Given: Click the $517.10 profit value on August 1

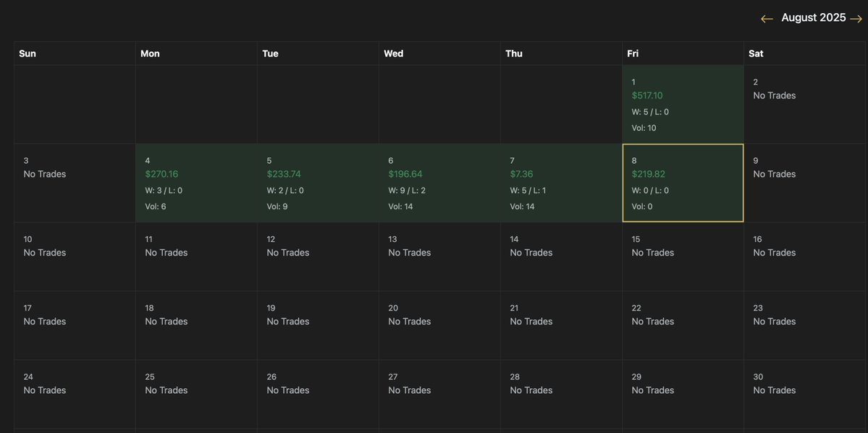Looking at the screenshot, I should point(646,94).
